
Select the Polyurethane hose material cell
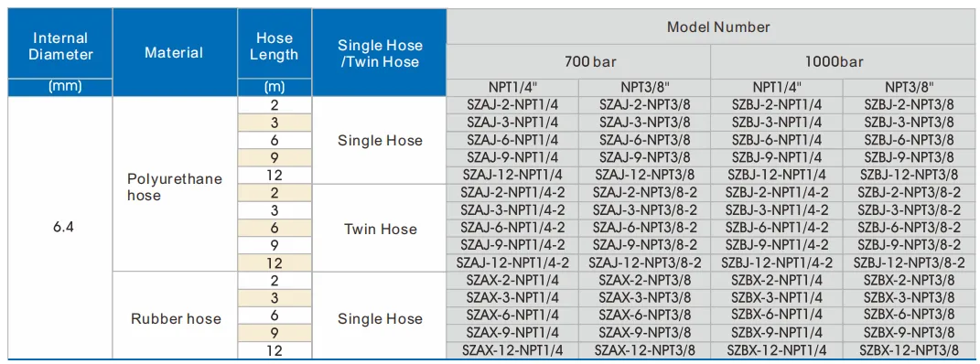pyautogui.click(x=175, y=187)
